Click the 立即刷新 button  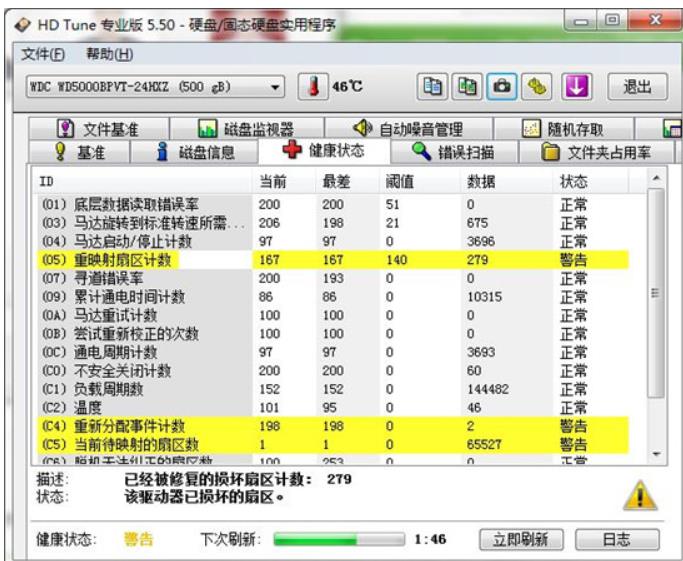[521, 539]
